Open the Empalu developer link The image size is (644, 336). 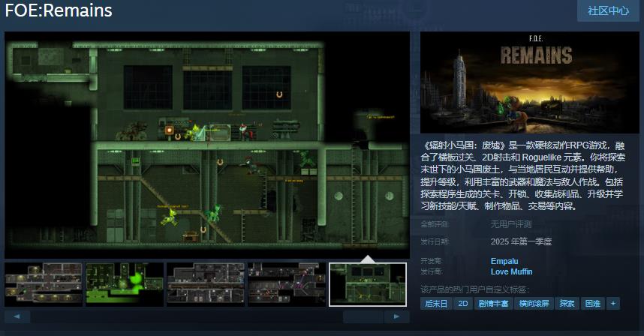point(504,261)
